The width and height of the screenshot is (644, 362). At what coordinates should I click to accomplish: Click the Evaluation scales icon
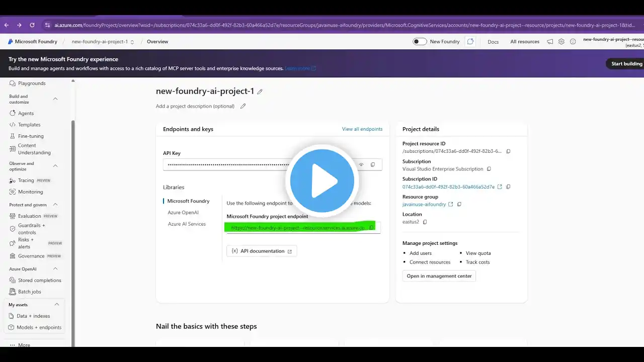point(13,216)
